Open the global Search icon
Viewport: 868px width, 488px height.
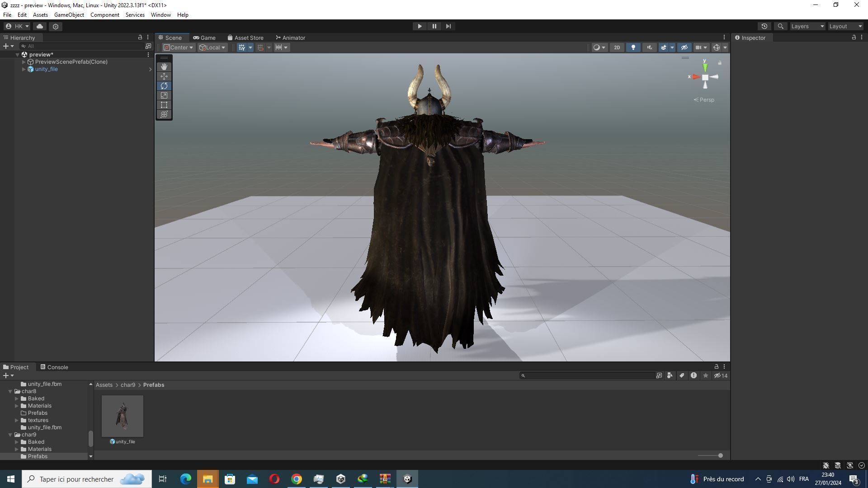tap(780, 26)
